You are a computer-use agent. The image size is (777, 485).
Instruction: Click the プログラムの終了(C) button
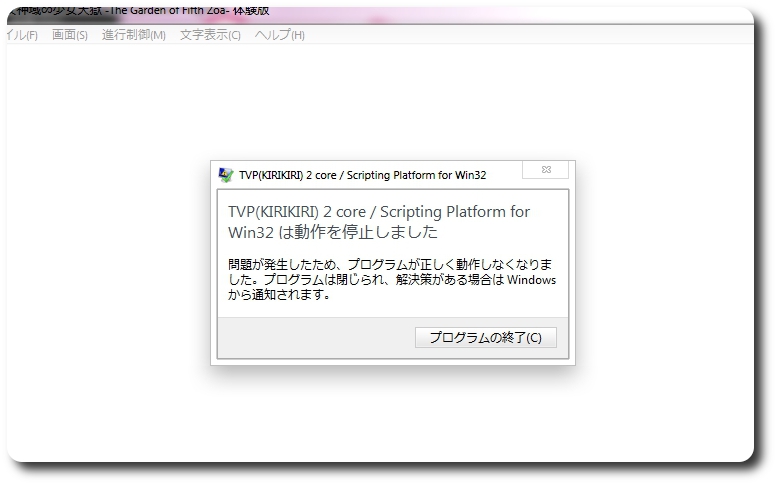486,337
